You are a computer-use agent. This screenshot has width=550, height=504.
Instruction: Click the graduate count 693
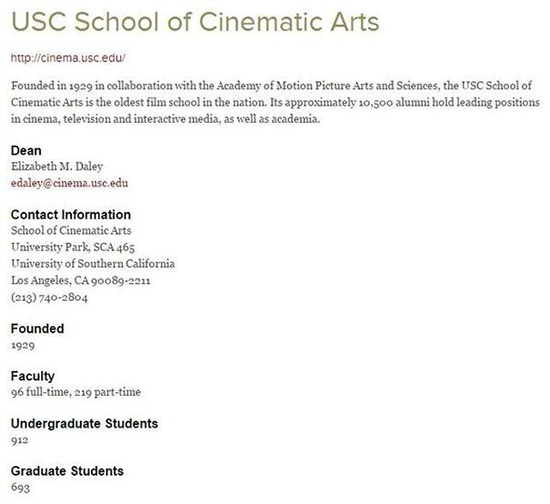pos(20,487)
